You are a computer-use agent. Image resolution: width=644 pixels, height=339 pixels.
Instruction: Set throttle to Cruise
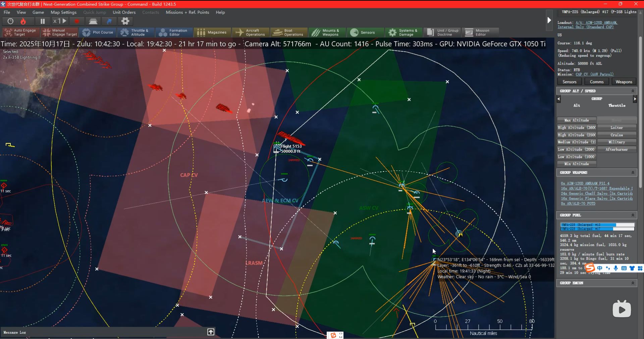coord(616,135)
